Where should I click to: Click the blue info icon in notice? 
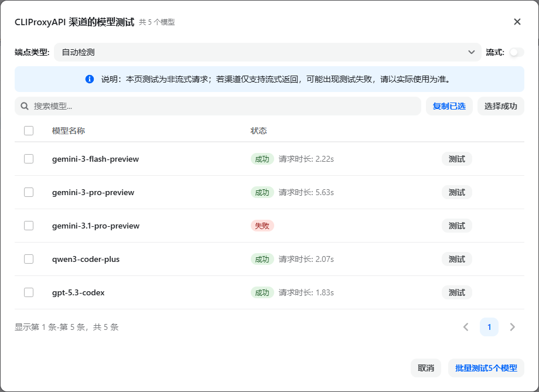point(90,79)
